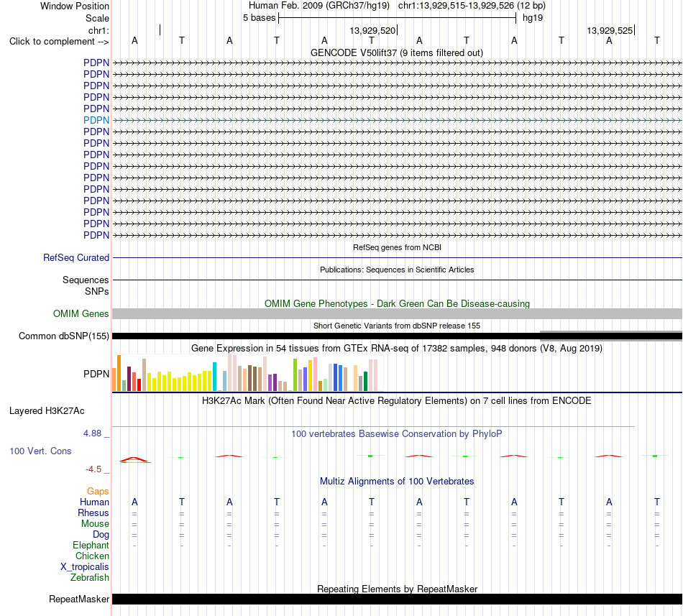Open the OMIM Gene Phenotypes track title

397,303
